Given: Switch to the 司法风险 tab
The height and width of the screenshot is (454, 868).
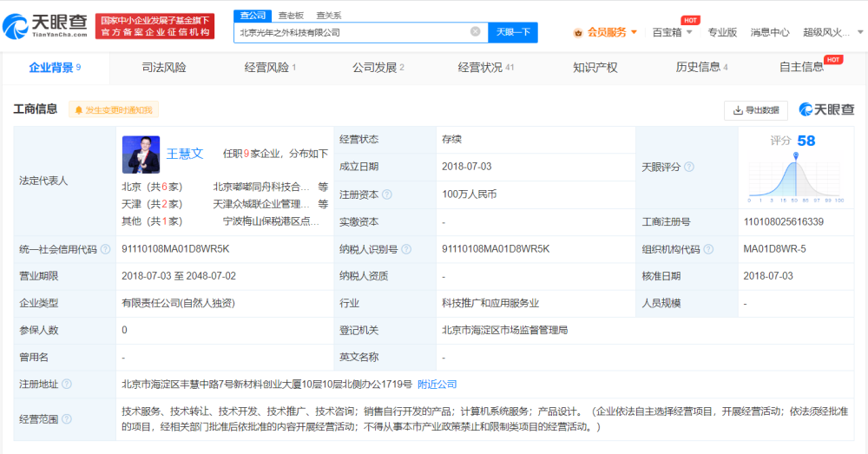Looking at the screenshot, I should [x=164, y=68].
